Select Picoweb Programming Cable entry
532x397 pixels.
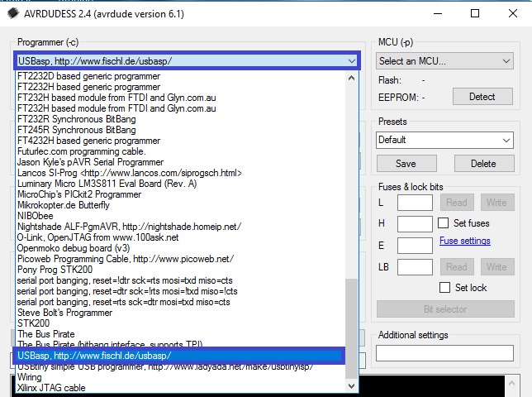tap(181, 259)
